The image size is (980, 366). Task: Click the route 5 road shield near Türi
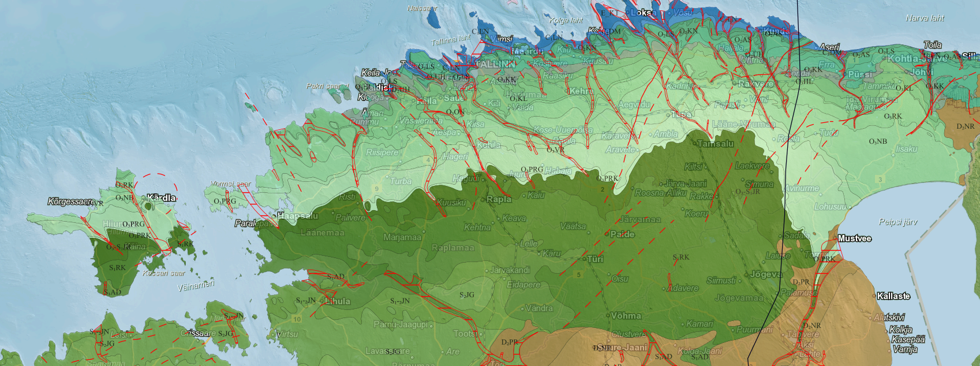(579, 274)
